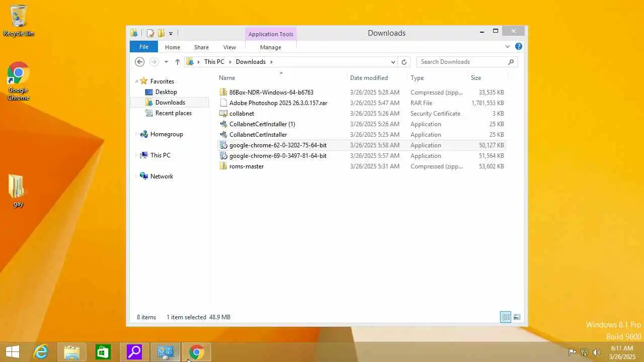Go back with the Back arrow button

(140, 62)
